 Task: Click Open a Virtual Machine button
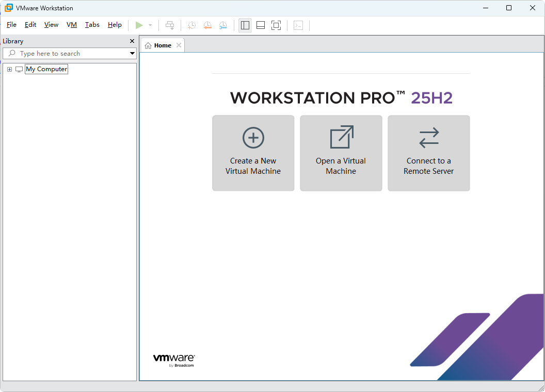341,153
